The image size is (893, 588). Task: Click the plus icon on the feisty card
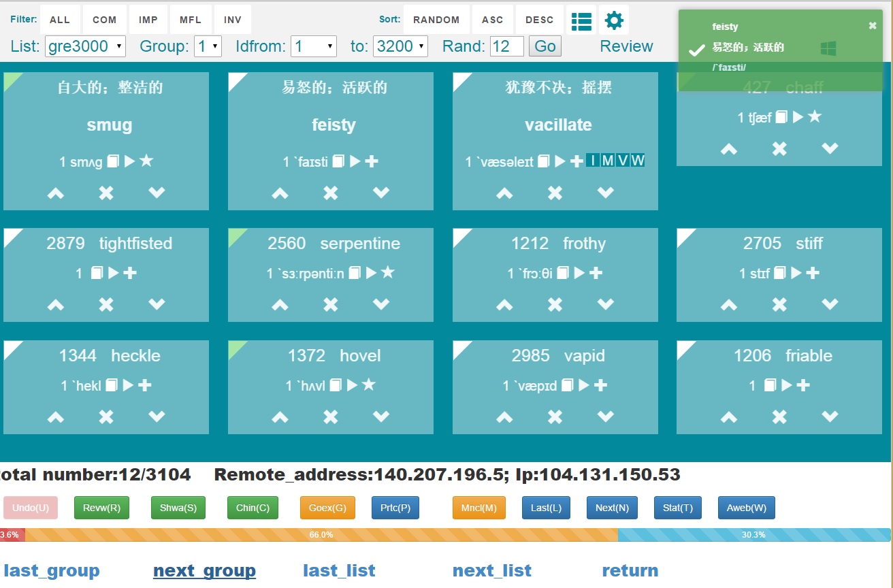pyautogui.click(x=371, y=161)
